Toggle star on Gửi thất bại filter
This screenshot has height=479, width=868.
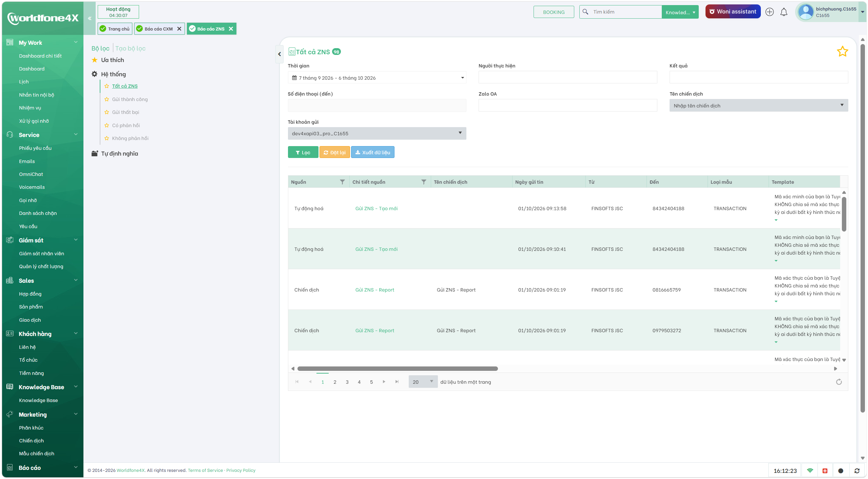pyautogui.click(x=107, y=112)
